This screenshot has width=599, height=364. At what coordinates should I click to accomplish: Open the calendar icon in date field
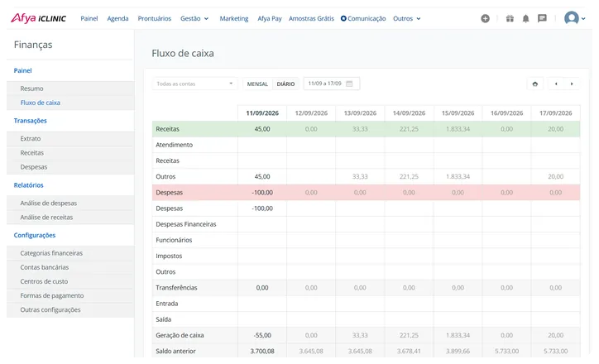[349, 84]
